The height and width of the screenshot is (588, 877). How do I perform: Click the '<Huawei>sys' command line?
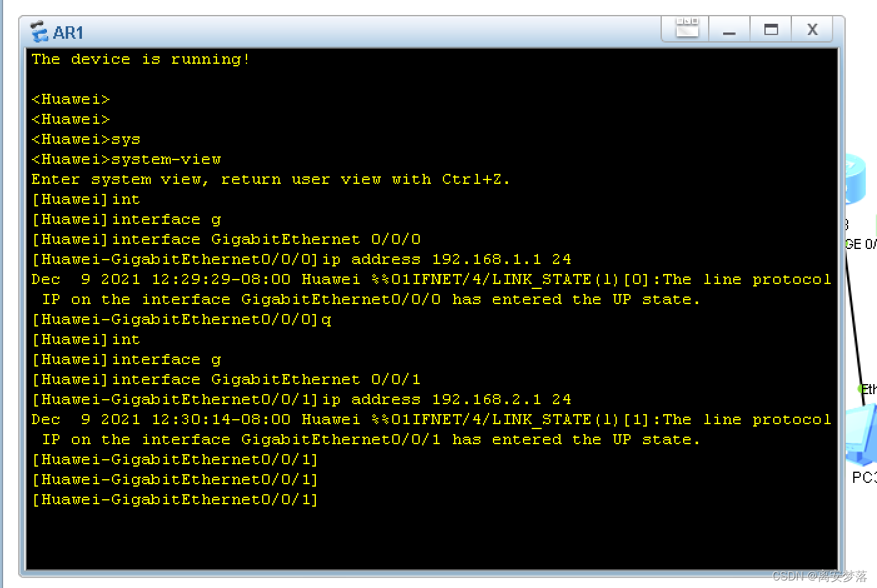86,139
